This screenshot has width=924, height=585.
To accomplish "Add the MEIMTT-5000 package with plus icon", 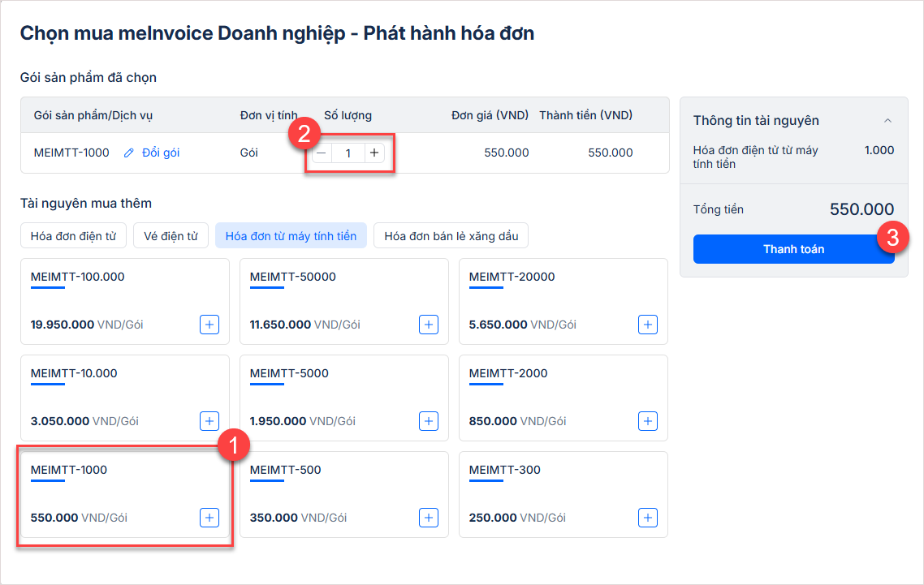I will pos(429,421).
